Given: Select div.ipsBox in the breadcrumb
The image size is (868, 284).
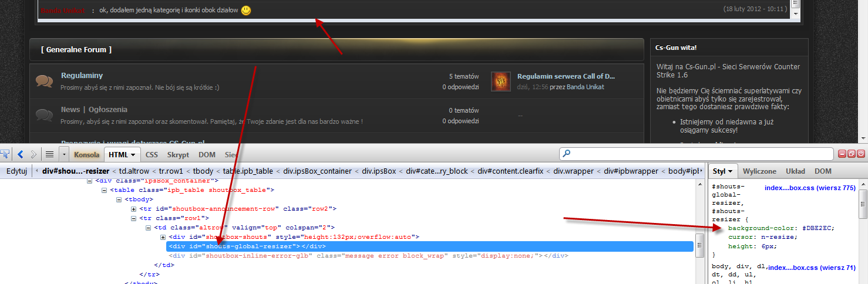Looking at the screenshot, I should coord(379,171).
